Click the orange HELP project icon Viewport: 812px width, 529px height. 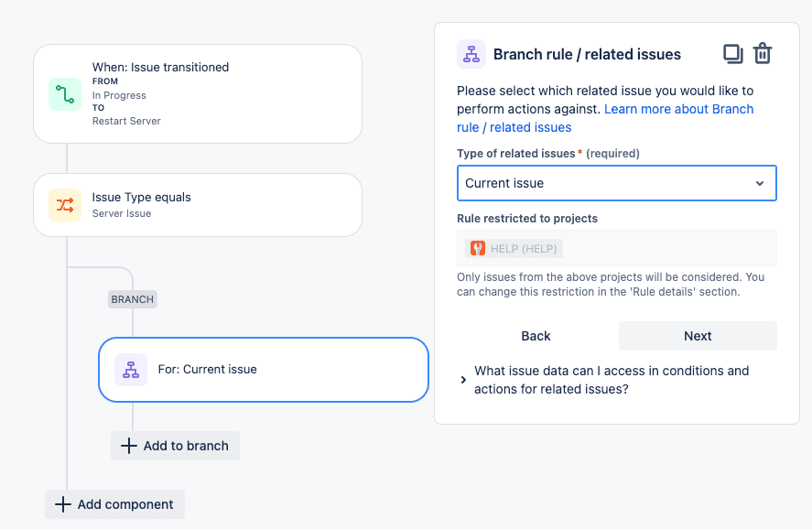[x=478, y=248]
